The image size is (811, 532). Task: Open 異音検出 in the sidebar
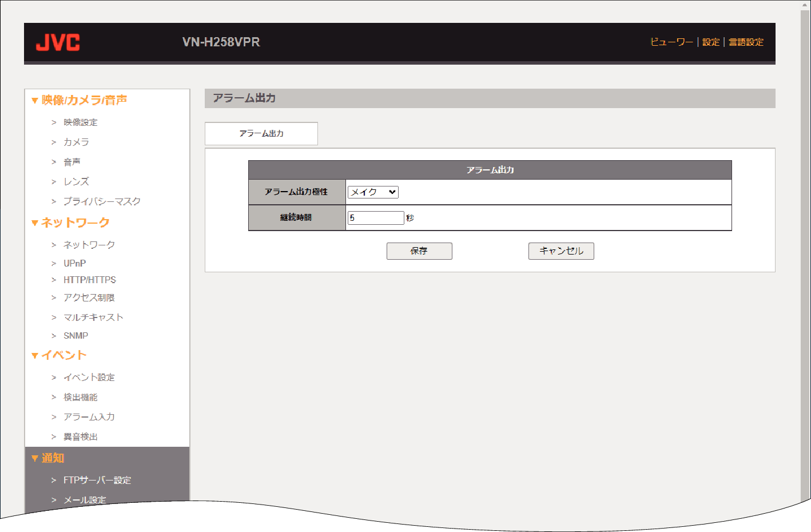pyautogui.click(x=81, y=437)
